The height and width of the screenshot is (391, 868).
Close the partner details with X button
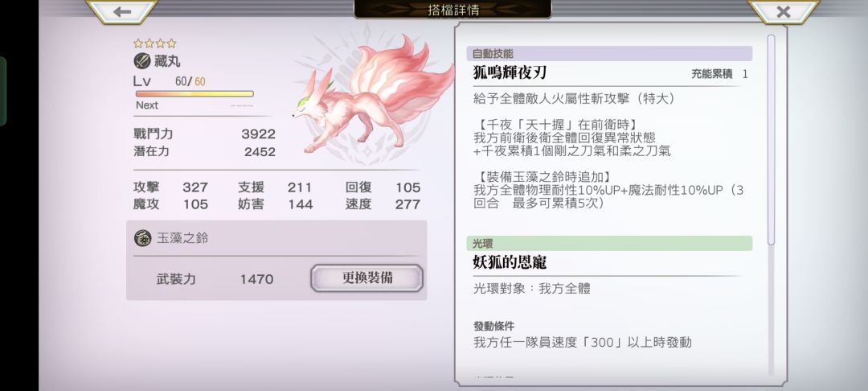[x=784, y=11]
